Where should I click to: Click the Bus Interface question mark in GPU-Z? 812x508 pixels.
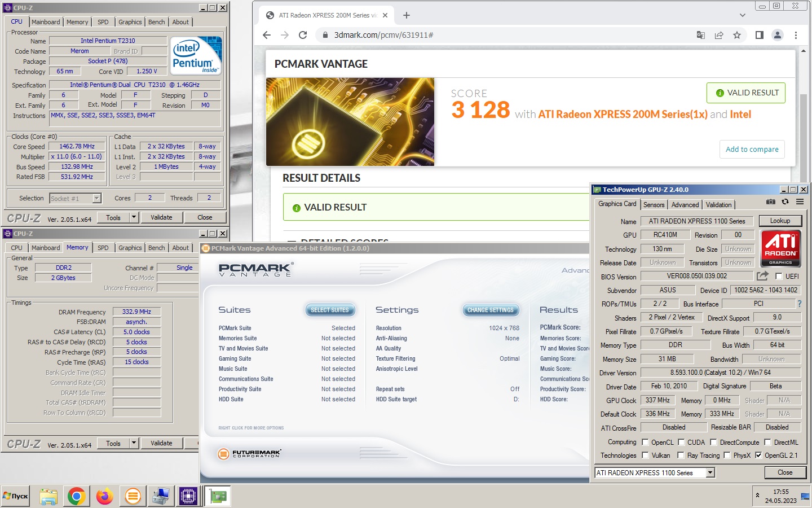[x=799, y=304]
